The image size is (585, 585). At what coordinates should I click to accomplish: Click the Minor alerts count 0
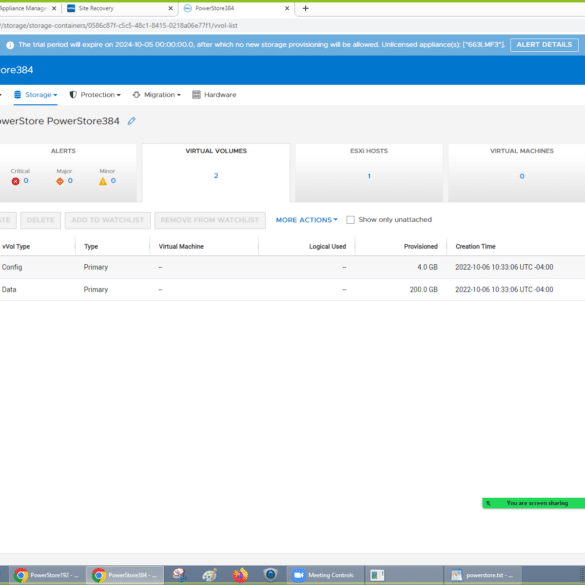(x=113, y=181)
